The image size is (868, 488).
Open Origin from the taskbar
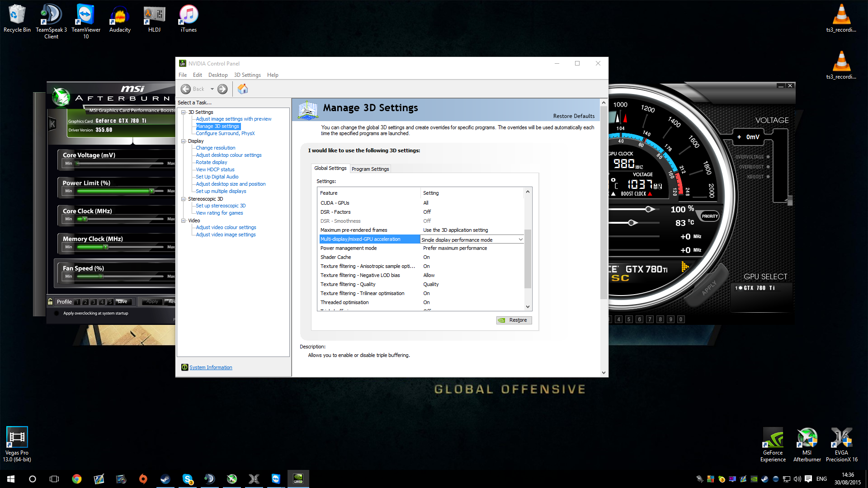pos(143,479)
